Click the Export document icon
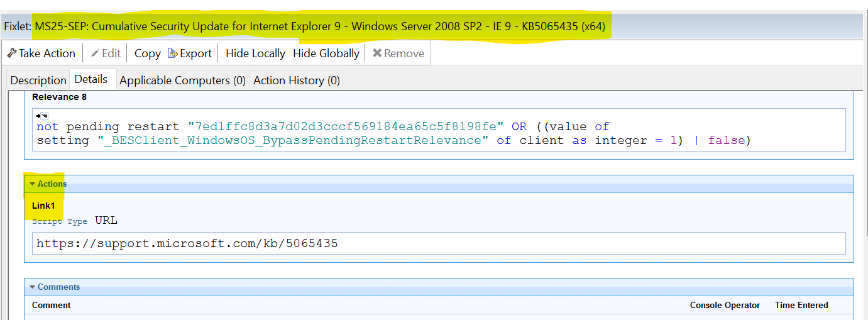This screenshot has height=320, width=868. (173, 53)
